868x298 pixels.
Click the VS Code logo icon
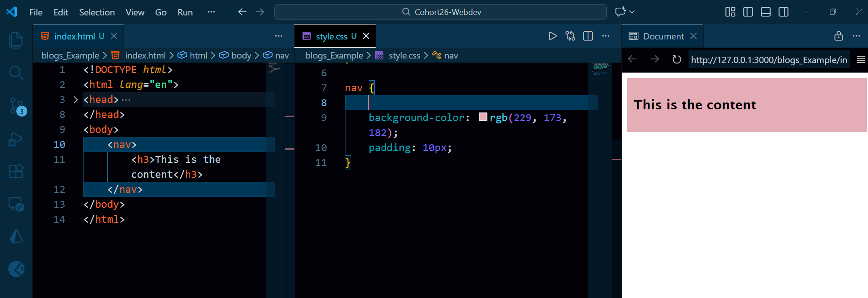[12, 12]
